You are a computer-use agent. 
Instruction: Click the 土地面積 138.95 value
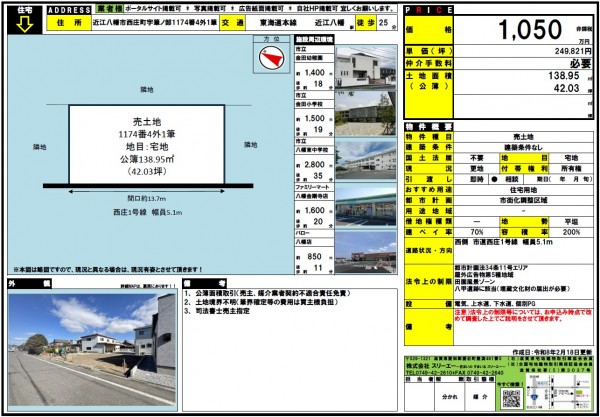[564, 77]
